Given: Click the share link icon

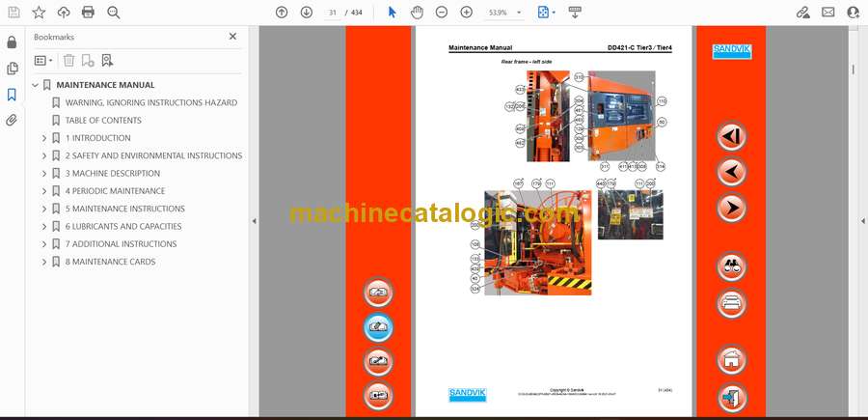Looking at the screenshot, I should point(802,13).
